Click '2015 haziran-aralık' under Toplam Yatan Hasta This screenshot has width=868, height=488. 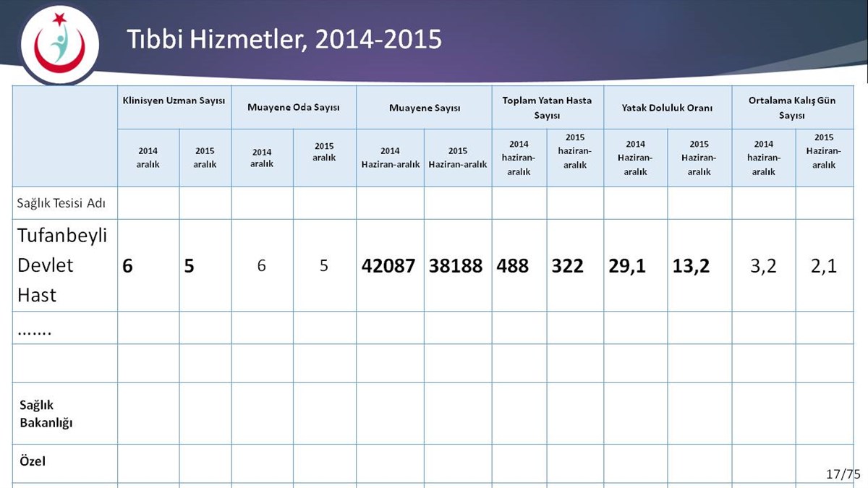pos(575,151)
